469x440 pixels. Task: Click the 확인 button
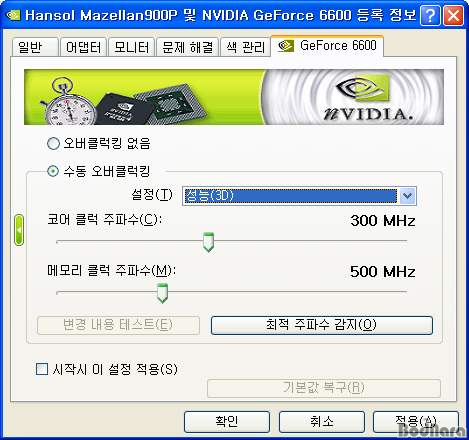[227, 421]
